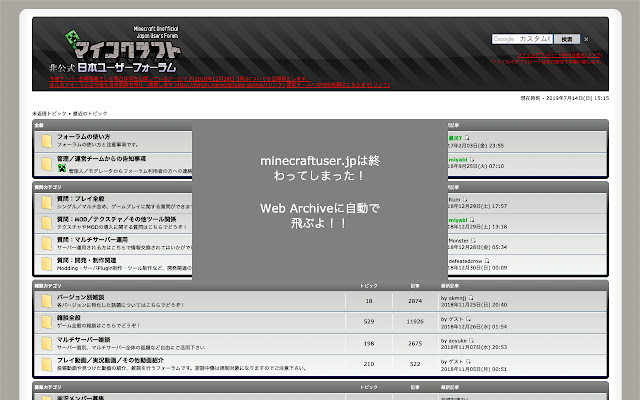Viewport: 640px width, 400px height.
Task: Click the gray minecraftuser.jp Web Archive overlay message
Action: pos(320,200)
